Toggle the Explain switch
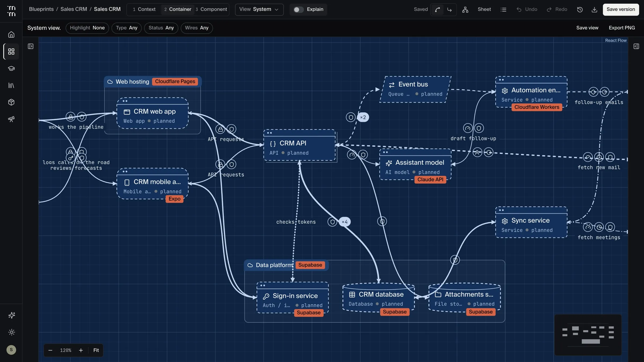Image resolution: width=644 pixels, height=362 pixels. coord(298,10)
